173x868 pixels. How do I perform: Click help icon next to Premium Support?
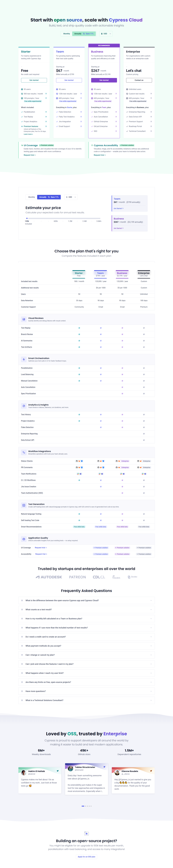[x=151, y=122]
